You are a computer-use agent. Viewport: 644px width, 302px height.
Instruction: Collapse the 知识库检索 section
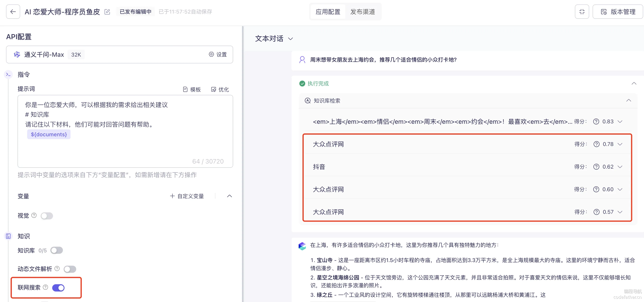[x=628, y=100]
